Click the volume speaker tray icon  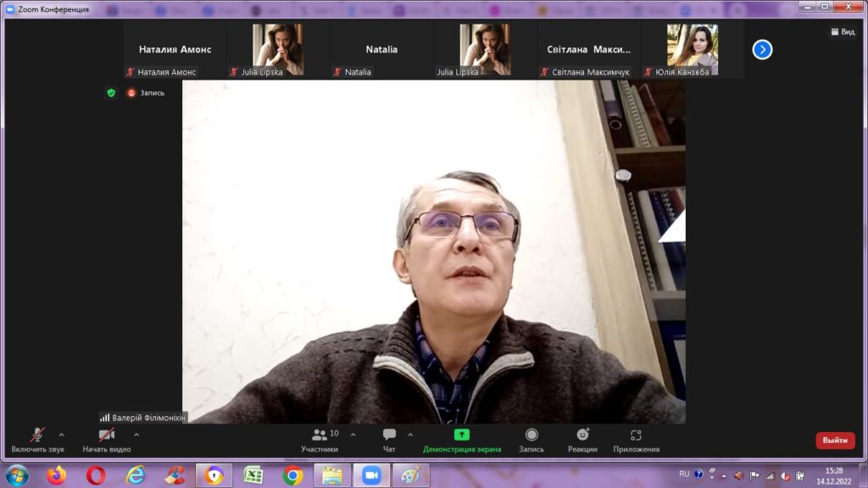(739, 475)
